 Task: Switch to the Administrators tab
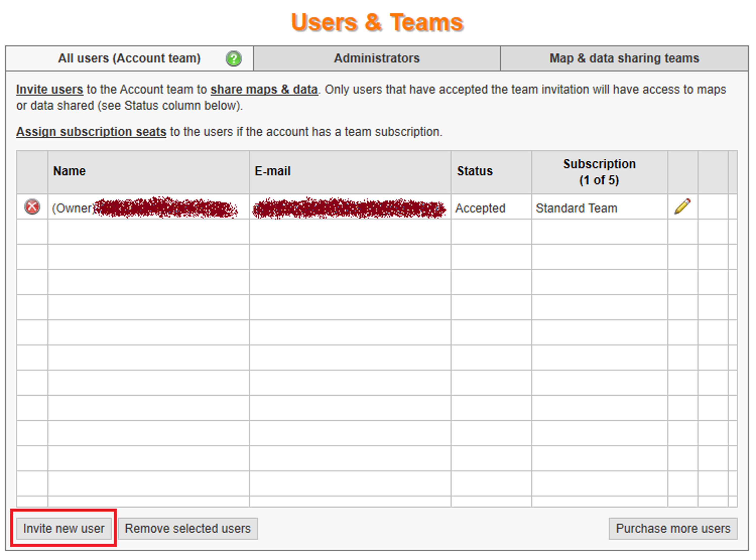[376, 58]
